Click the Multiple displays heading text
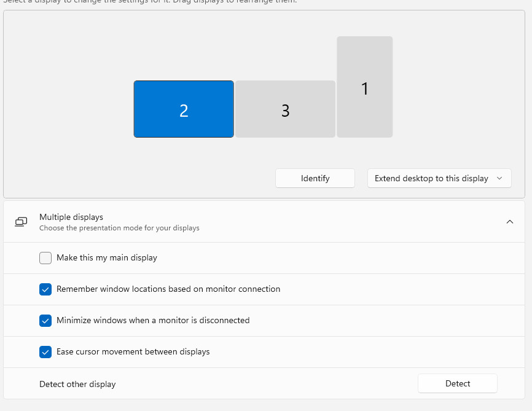The width and height of the screenshot is (532, 411). [71, 217]
